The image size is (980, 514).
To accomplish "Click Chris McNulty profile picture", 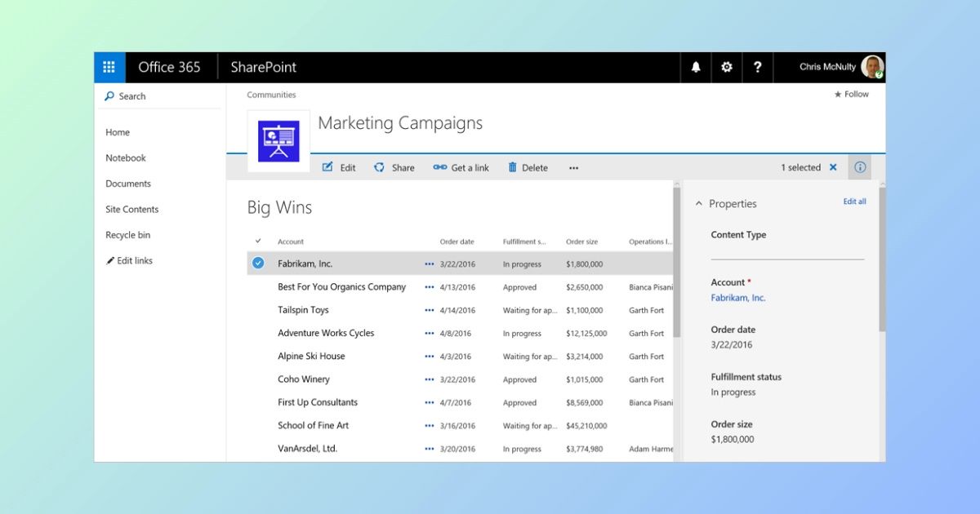I will [872, 67].
